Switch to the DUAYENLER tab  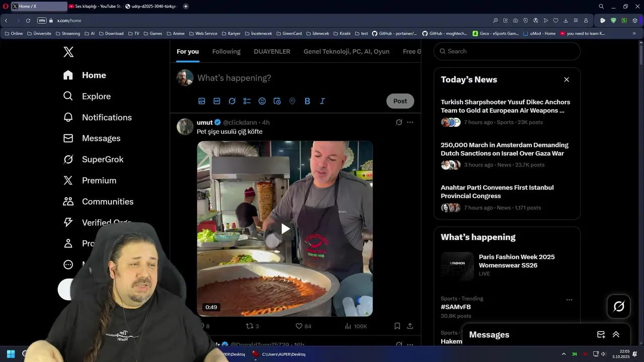pyautogui.click(x=272, y=51)
